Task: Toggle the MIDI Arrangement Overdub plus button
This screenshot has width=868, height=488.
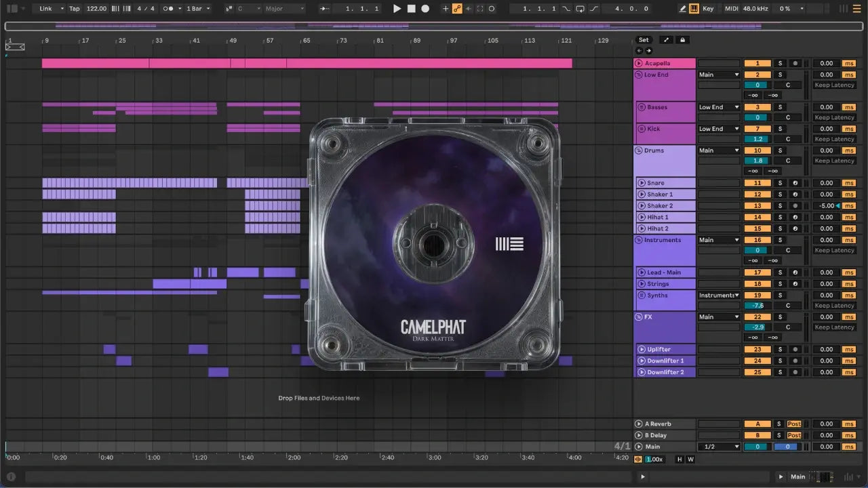Action: coord(446,9)
